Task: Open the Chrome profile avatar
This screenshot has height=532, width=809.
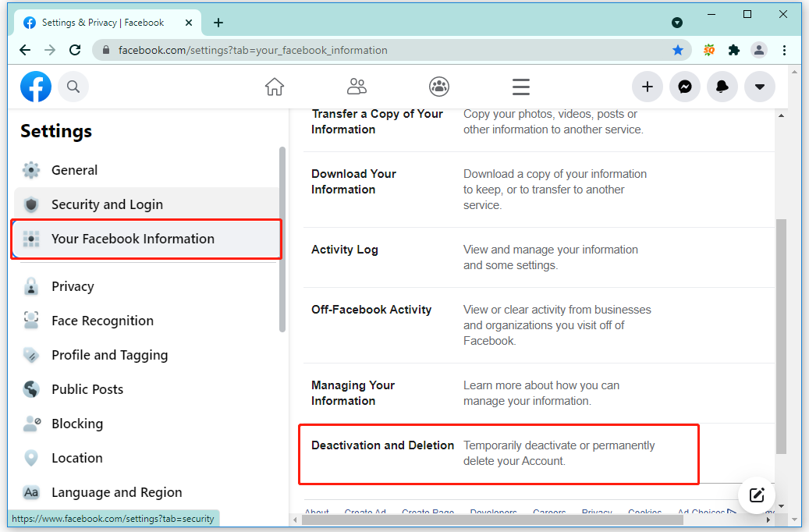Action: tap(759, 50)
